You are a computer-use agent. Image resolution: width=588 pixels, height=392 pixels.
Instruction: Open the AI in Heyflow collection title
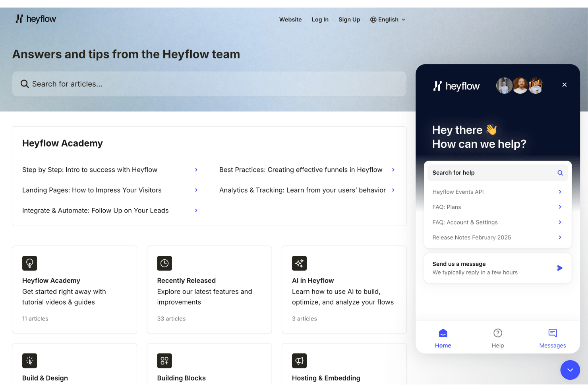pyautogui.click(x=313, y=280)
